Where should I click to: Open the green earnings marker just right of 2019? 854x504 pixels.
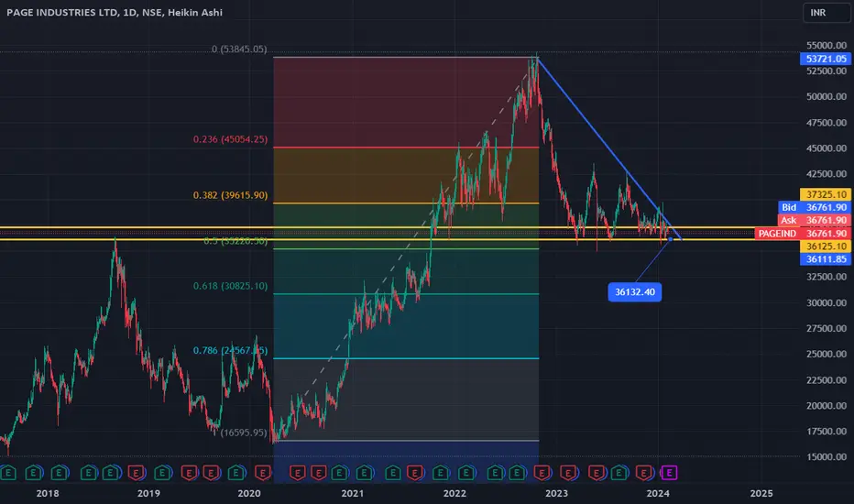pos(162,473)
